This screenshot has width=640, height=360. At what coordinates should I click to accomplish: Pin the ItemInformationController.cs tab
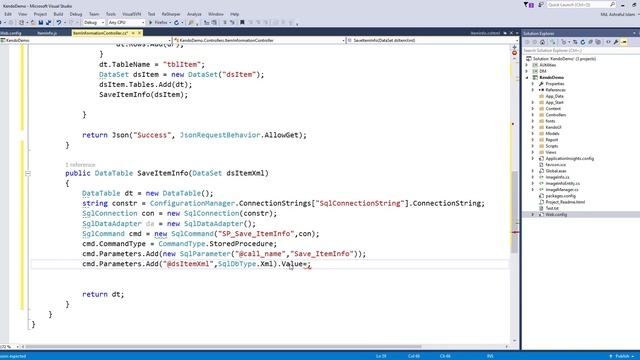[133, 33]
